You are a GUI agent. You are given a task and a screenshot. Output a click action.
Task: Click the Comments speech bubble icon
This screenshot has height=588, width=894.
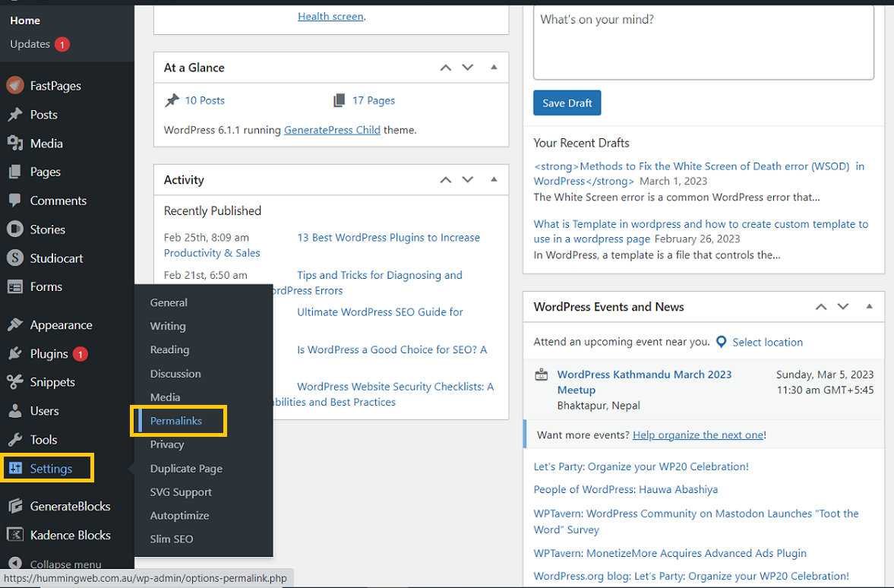click(x=15, y=201)
